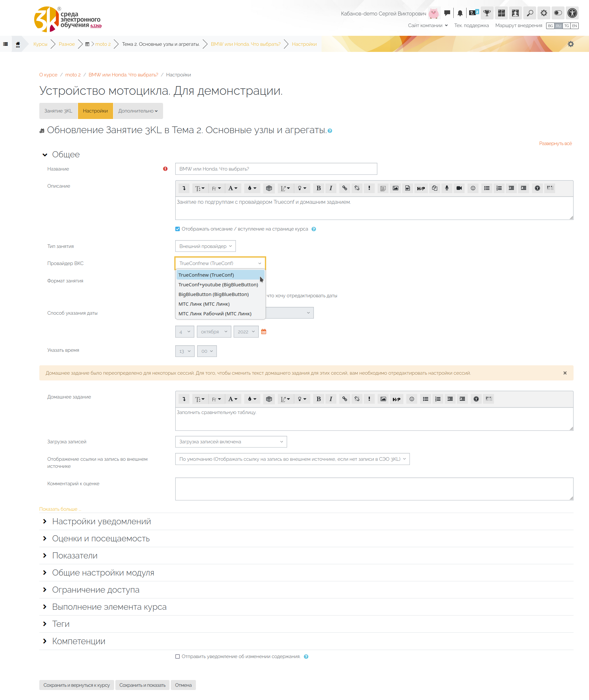Click the font color droplet in the Описание toolbar

[x=252, y=188]
